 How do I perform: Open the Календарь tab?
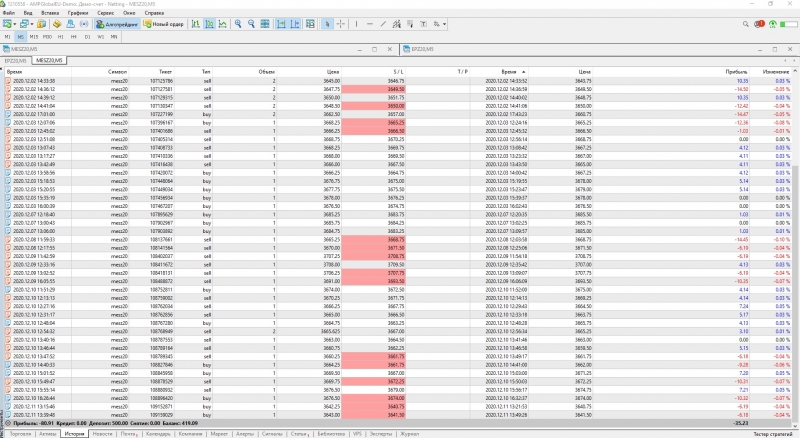(158, 434)
